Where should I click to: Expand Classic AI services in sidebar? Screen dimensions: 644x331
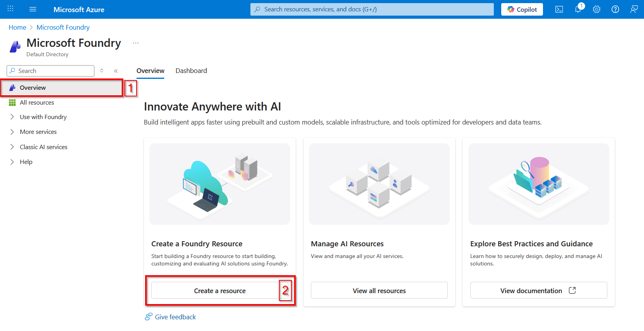[x=43, y=147]
